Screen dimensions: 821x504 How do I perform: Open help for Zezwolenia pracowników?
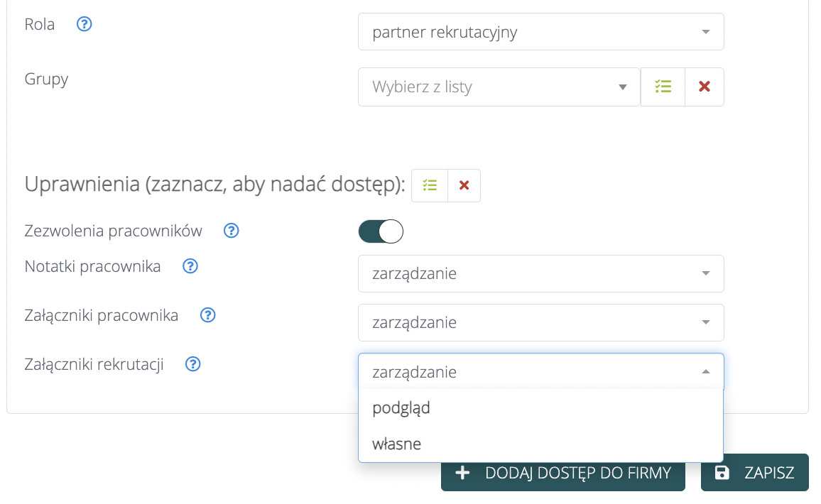(231, 230)
